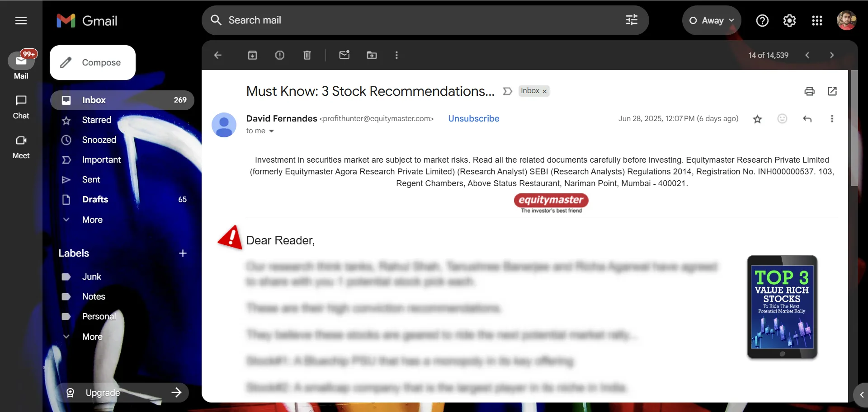The height and width of the screenshot is (412, 868).
Task: Click Top 3 Value Rich Stocks image
Action: (x=782, y=307)
